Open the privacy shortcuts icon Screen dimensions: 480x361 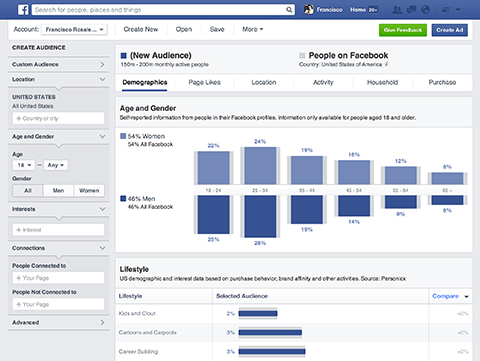pos(446,10)
